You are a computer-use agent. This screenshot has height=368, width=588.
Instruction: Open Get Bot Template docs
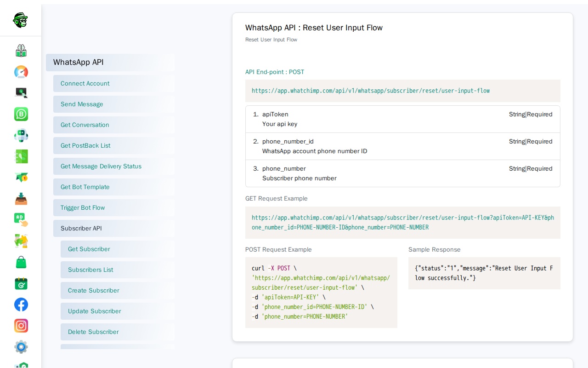pyautogui.click(x=114, y=187)
